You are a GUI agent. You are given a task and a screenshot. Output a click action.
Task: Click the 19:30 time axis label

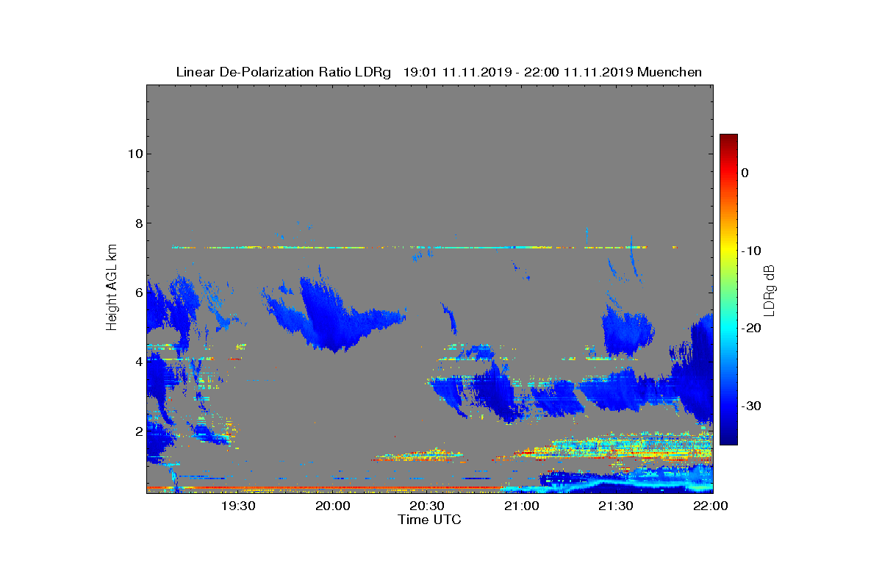238,506
